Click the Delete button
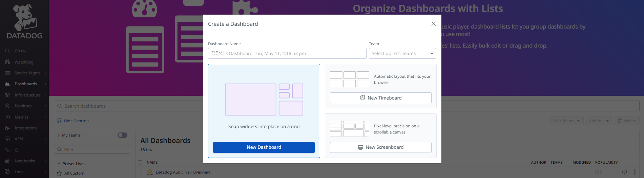Viewport: 644px width, 178px height. pos(626,121)
